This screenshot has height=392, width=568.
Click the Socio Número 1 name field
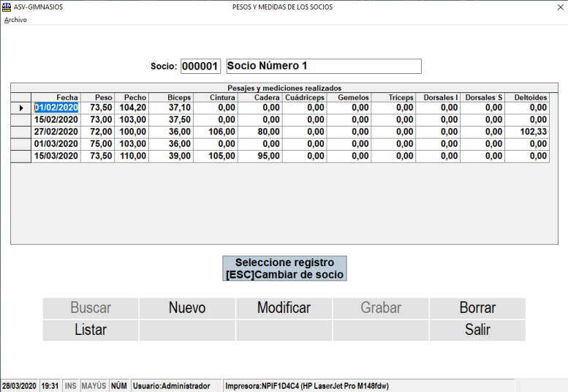(324, 67)
